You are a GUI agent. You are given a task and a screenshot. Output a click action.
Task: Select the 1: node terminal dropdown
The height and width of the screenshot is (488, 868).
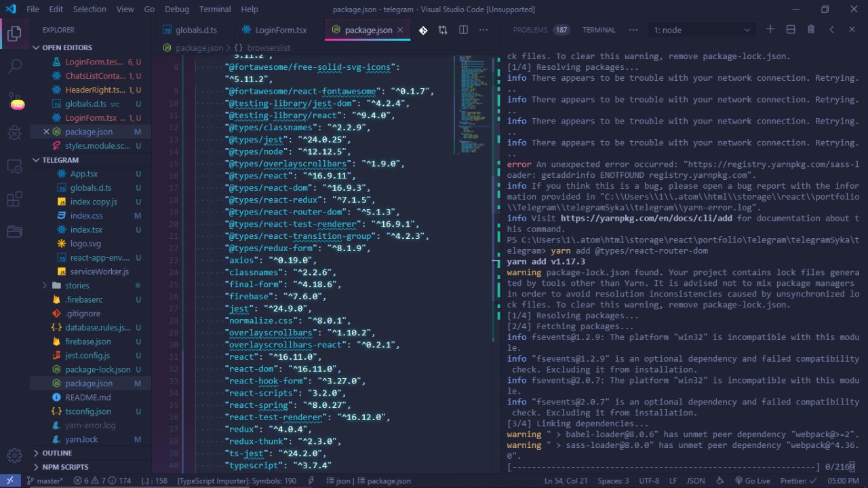tap(702, 30)
